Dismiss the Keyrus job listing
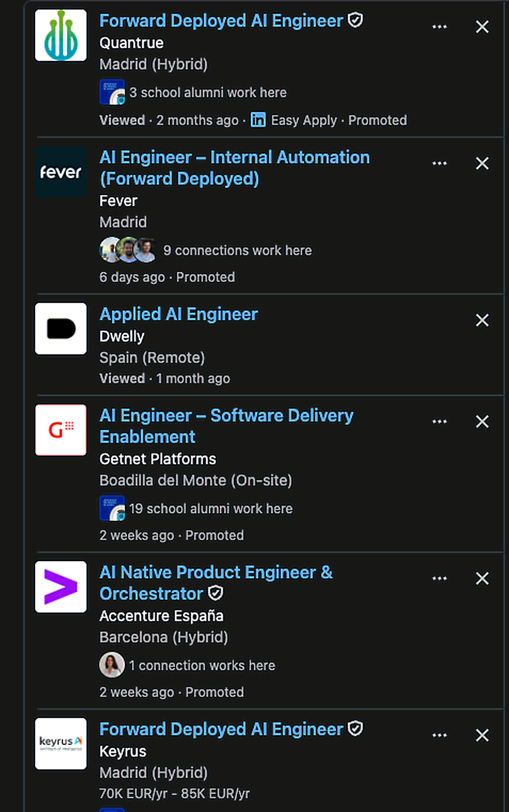509x812 pixels. 482,735
